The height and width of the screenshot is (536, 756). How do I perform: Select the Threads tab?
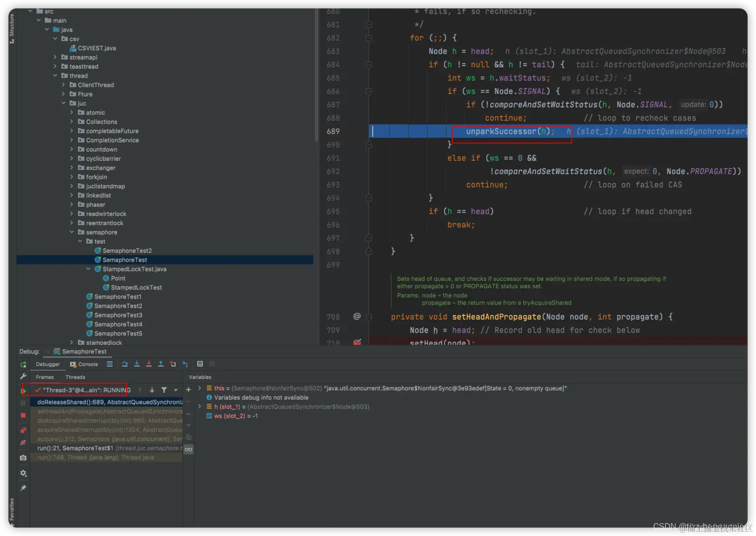click(75, 377)
